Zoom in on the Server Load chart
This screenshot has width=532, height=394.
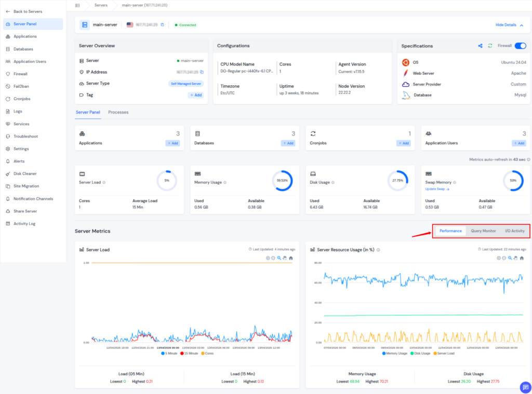pos(268,257)
